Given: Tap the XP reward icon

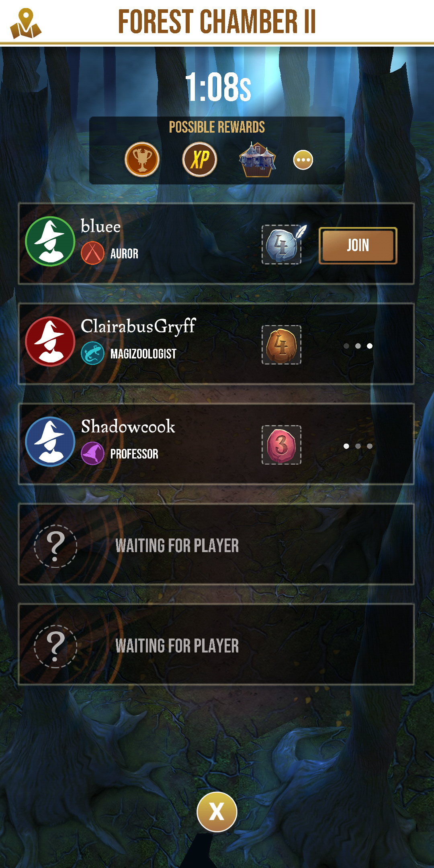Looking at the screenshot, I should click(200, 160).
